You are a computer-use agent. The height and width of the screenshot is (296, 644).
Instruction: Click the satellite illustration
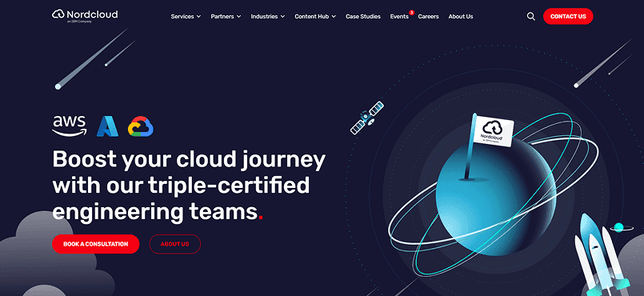(x=366, y=118)
